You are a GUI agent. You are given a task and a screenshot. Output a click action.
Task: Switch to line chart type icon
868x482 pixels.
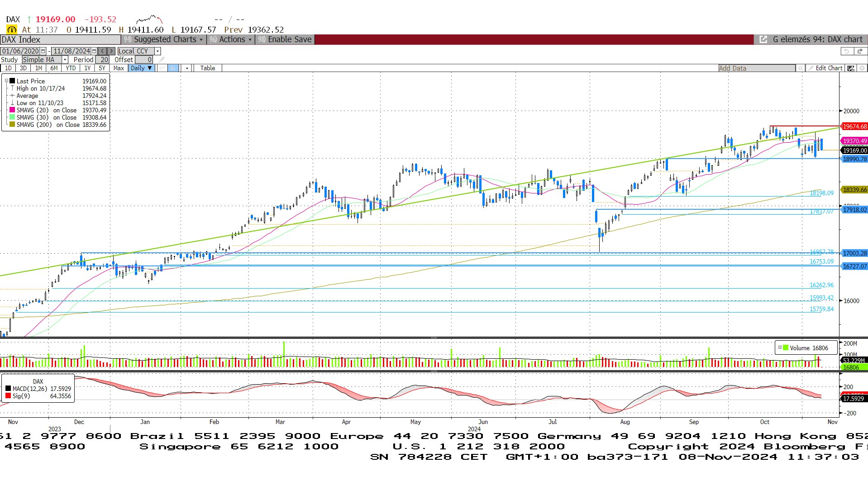coord(162,68)
